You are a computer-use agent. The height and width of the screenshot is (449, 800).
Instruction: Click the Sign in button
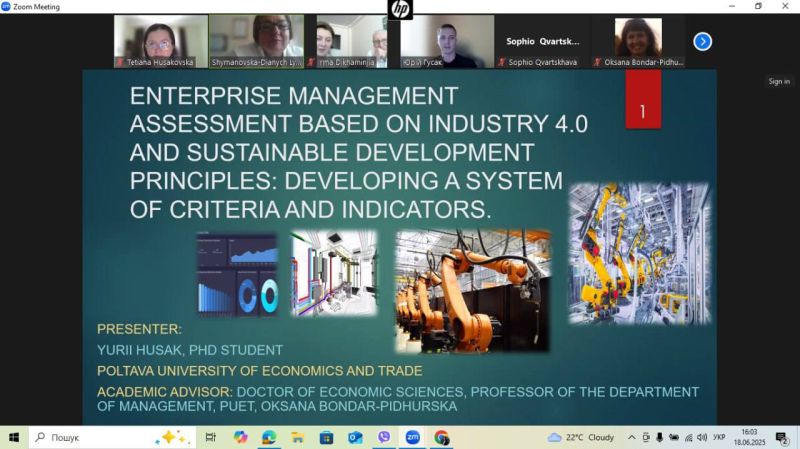tap(779, 81)
